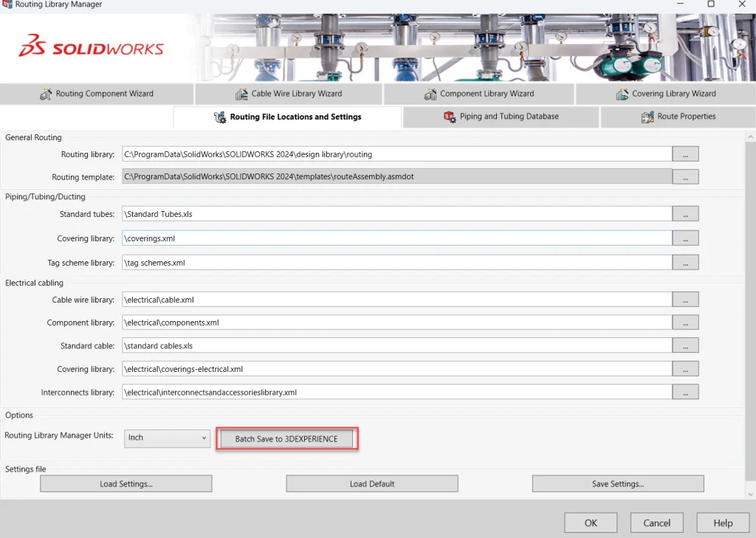Click the Load Settings button

coord(126,483)
